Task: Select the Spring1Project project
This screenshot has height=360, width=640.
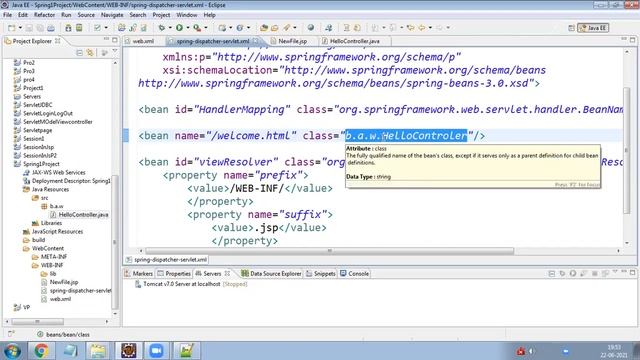Action: [41, 164]
